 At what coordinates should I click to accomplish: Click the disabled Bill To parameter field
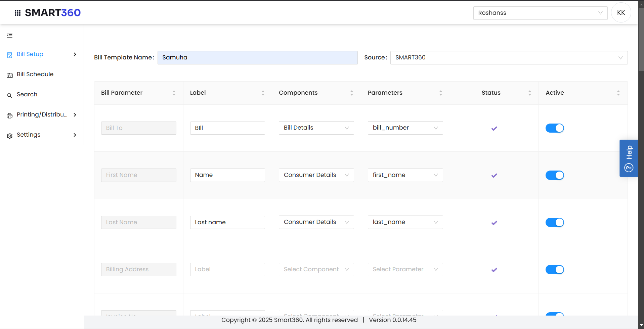(x=138, y=128)
